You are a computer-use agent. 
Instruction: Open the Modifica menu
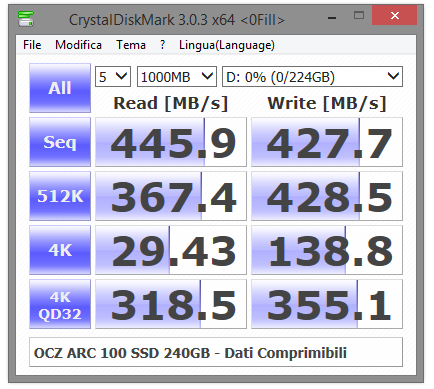pos(78,45)
